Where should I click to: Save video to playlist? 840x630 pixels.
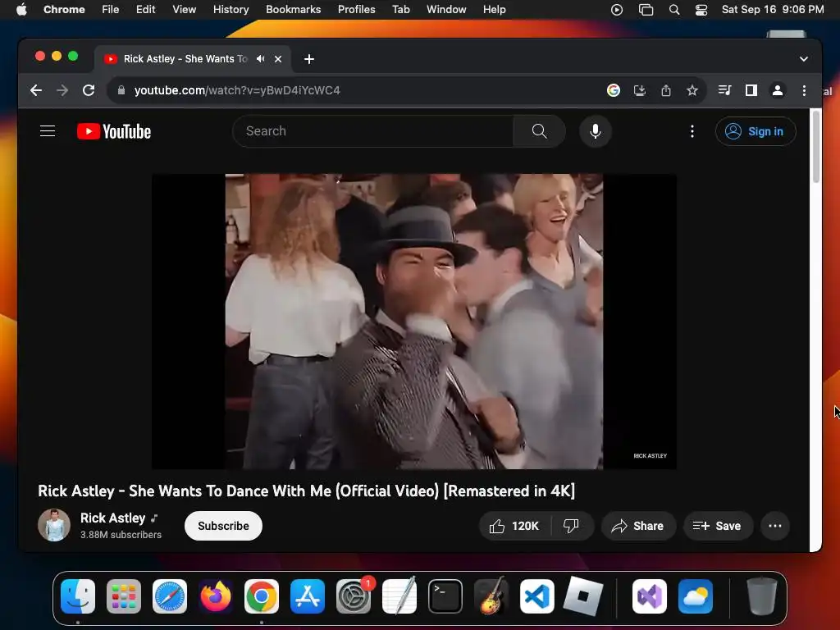click(x=718, y=526)
